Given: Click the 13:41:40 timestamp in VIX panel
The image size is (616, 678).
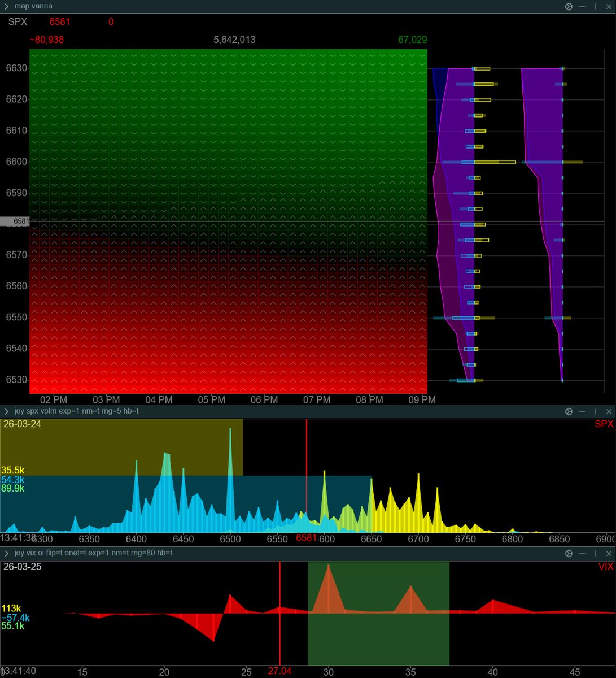Looking at the screenshot, I should [x=18, y=671].
